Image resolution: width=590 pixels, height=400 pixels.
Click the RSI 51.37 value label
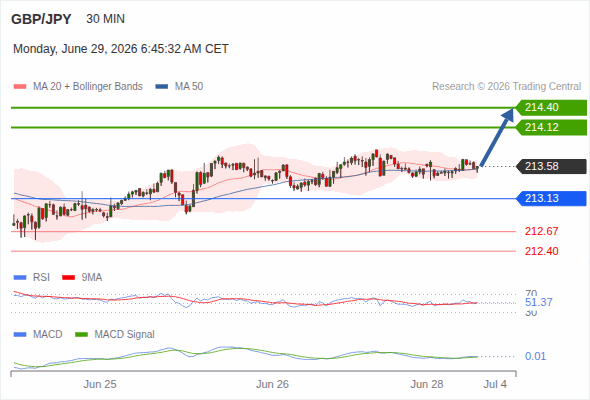tap(538, 302)
